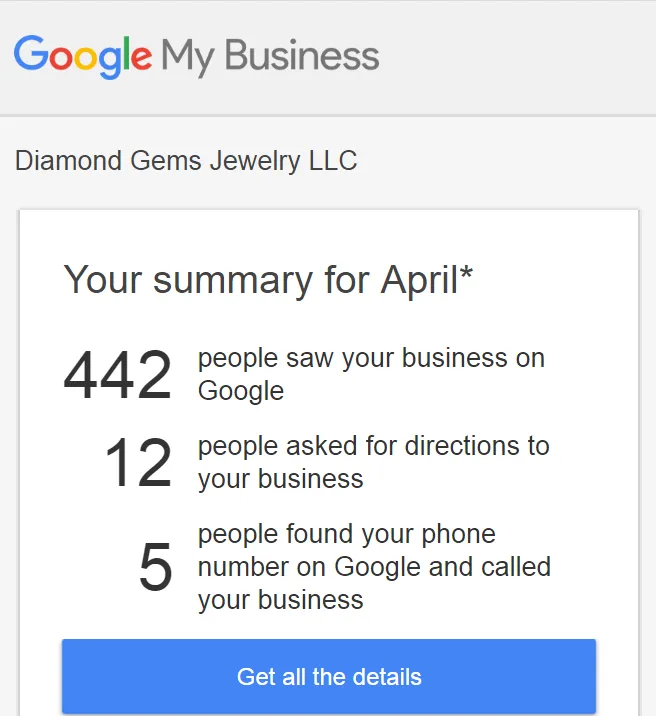Click the number 5 calls count
Image resolution: width=656 pixels, height=716 pixels.
156,567
